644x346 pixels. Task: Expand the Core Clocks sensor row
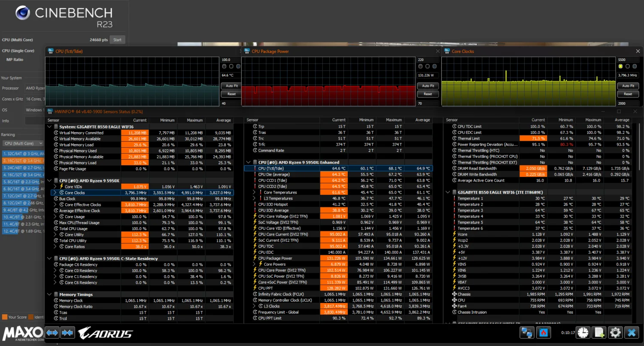[55, 193]
